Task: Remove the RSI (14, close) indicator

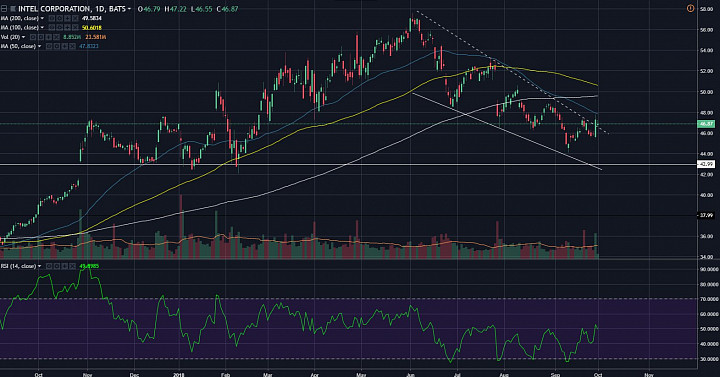Action: click(x=73, y=266)
